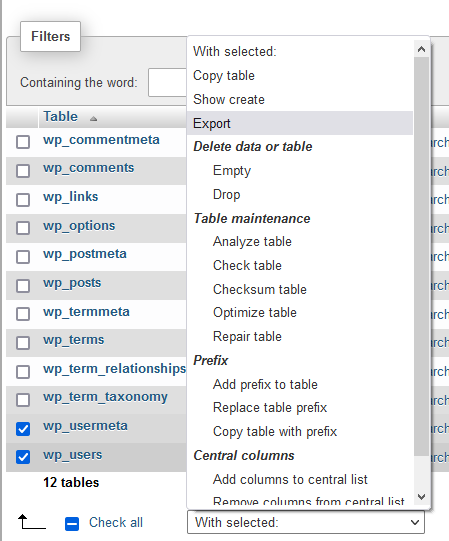The image size is (449, 541).
Task: Check the wp_options table checkbox
Action: click(23, 228)
